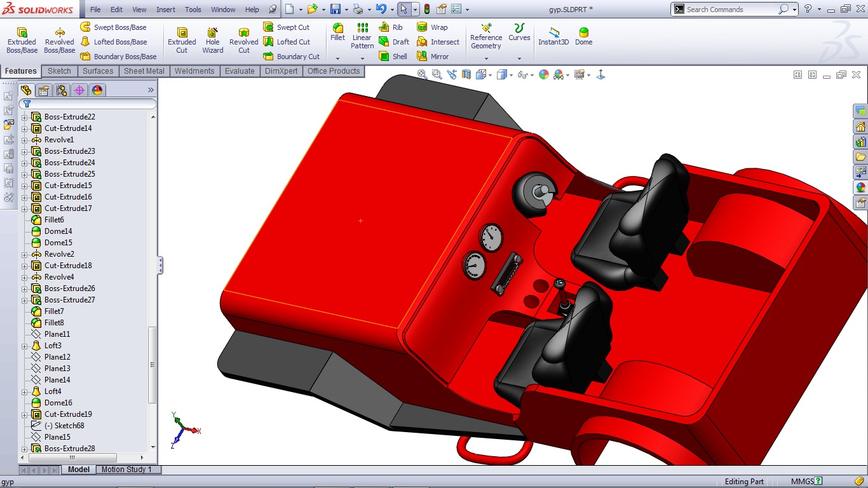Open the File menu

coord(95,10)
